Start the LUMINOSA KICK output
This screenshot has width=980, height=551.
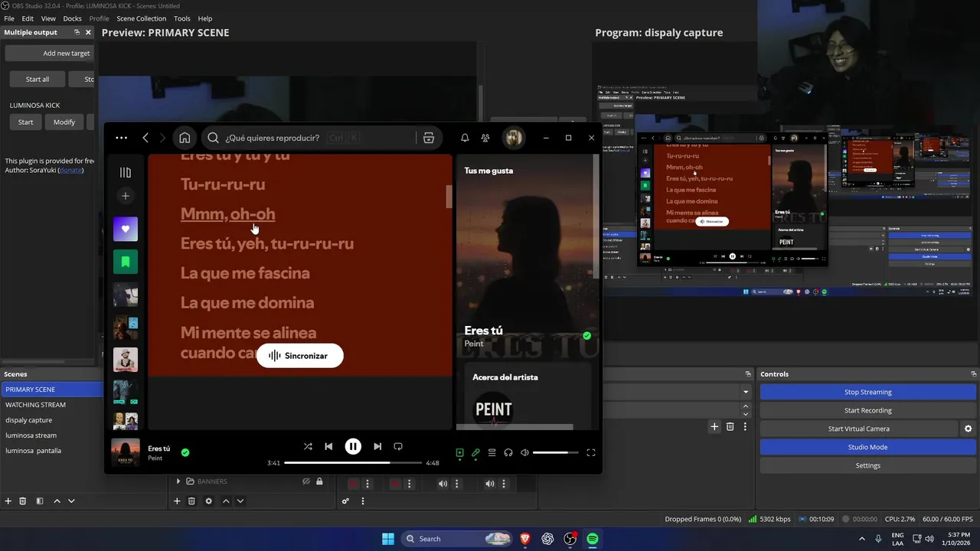coord(25,122)
